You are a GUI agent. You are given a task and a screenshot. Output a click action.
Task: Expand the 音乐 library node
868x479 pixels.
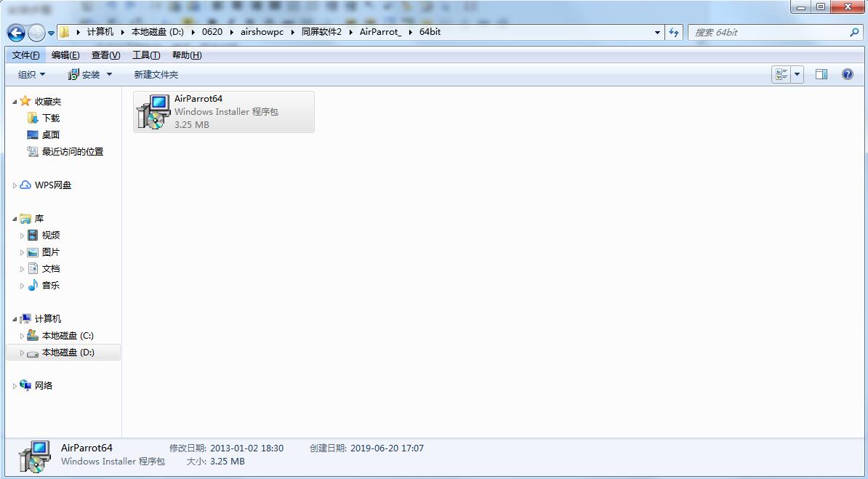tap(22, 286)
